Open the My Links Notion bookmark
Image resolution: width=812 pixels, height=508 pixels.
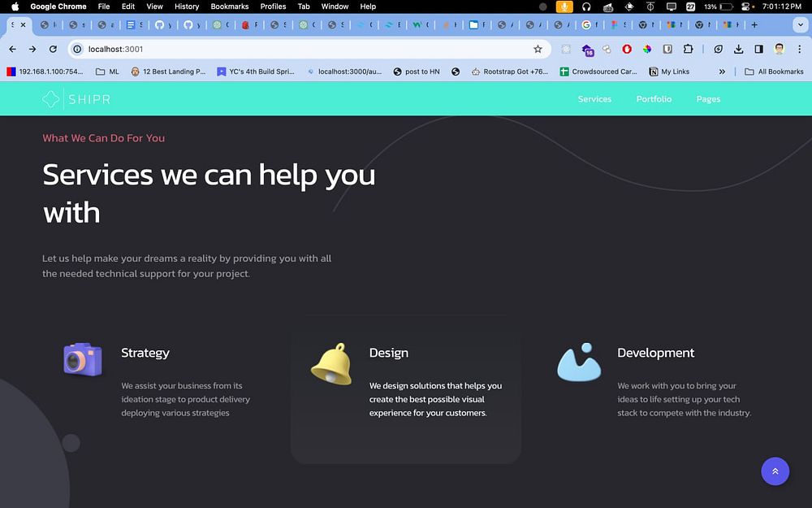pos(669,72)
